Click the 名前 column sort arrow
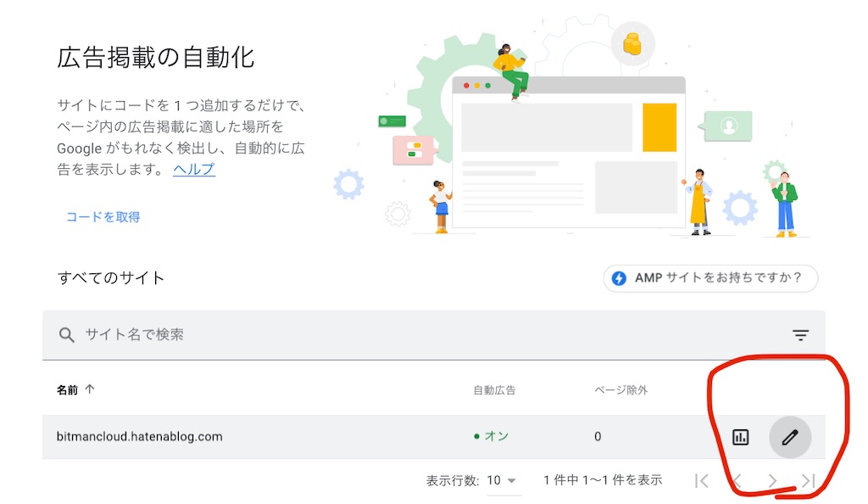 pyautogui.click(x=91, y=389)
